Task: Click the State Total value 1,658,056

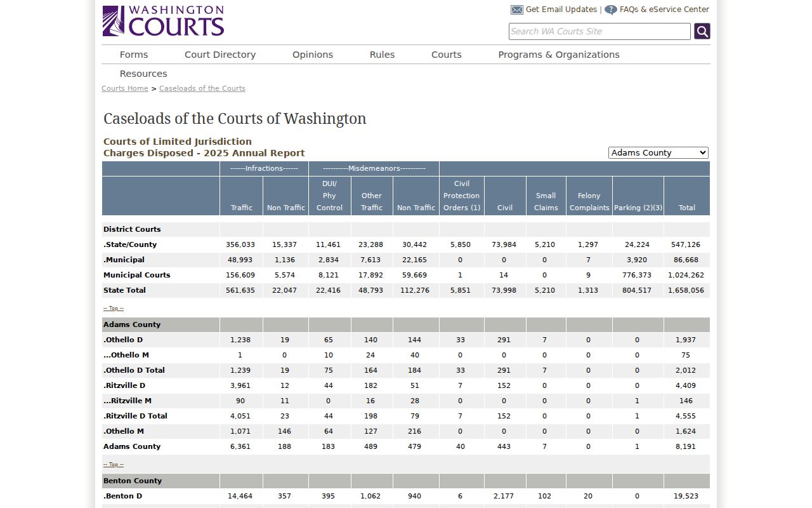Action: 686,290
